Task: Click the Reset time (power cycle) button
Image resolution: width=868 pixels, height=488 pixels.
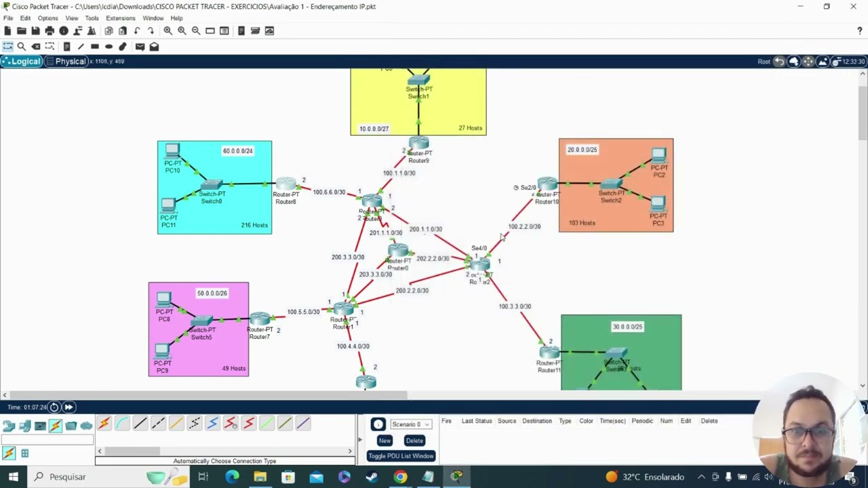Action: pos(54,407)
